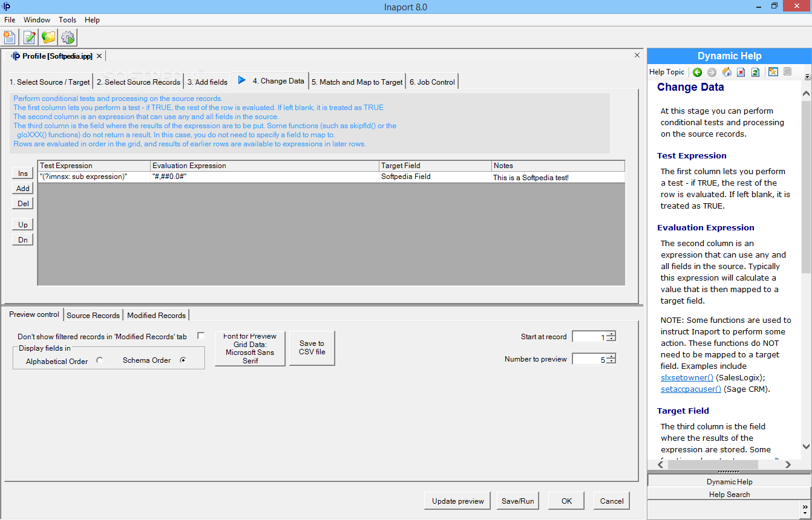Click the Ins row button
The height and width of the screenshot is (520, 812).
(x=23, y=174)
